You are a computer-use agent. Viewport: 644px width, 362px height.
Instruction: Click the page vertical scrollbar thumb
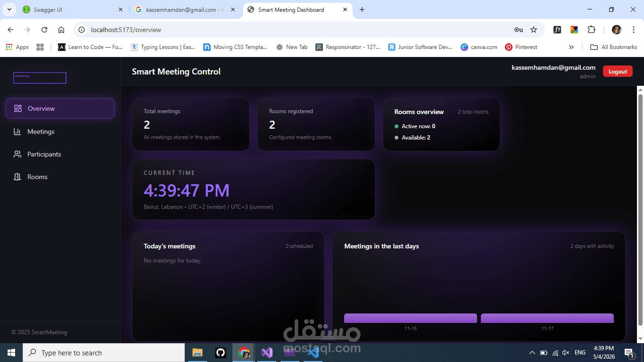coord(640,210)
